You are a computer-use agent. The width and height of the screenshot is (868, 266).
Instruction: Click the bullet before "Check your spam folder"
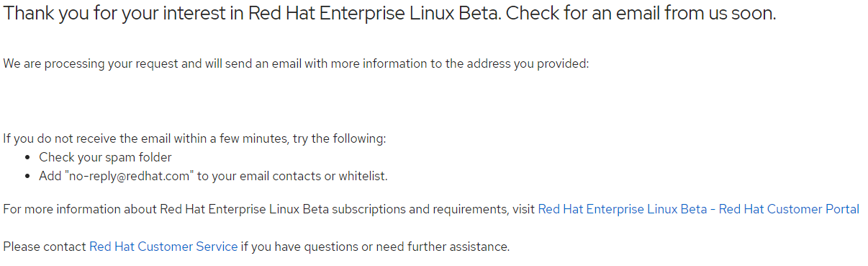pos(27,157)
